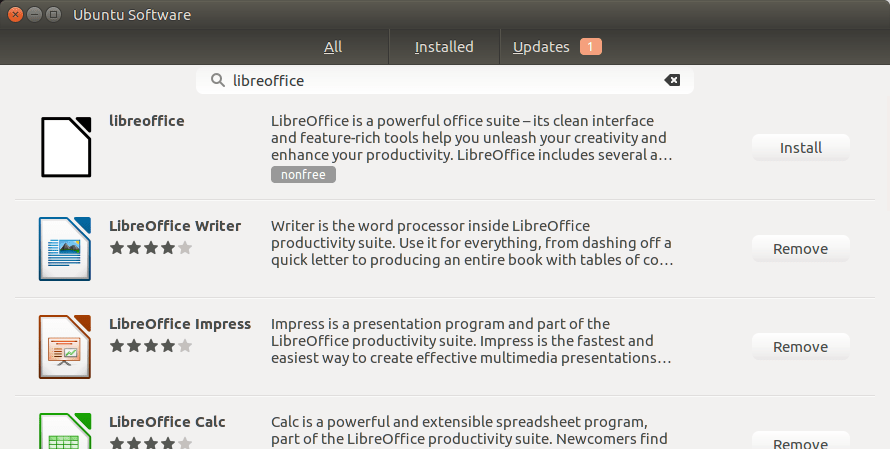Viewport: 890px width, 449px height.
Task: Click the Calc spreadsheet program description
Action: pos(469,431)
